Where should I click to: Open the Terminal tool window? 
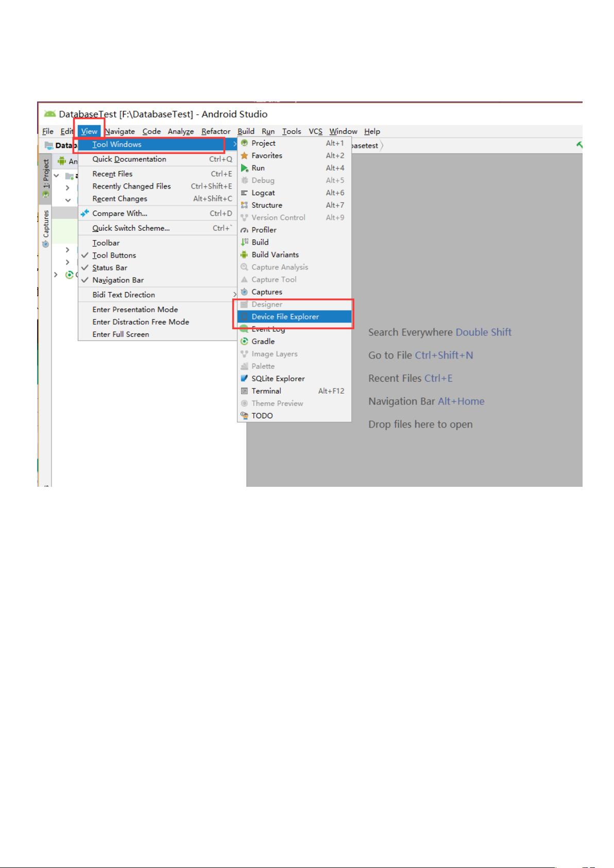294,391
